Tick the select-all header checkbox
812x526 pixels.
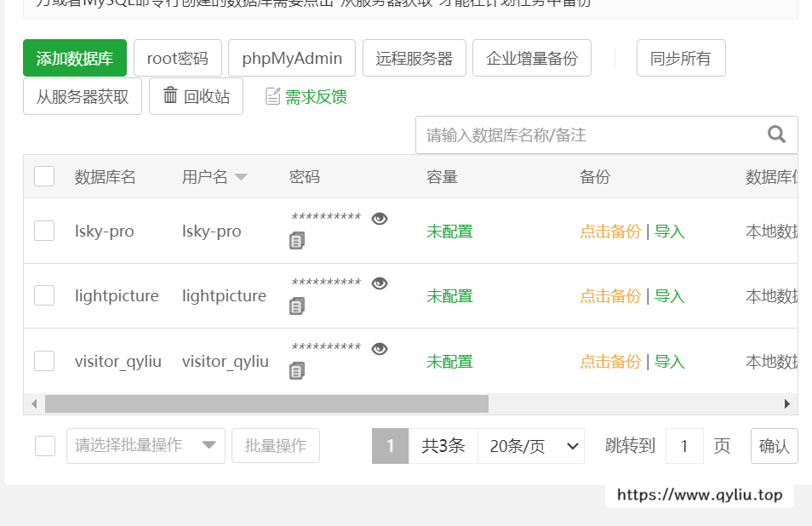click(x=44, y=177)
